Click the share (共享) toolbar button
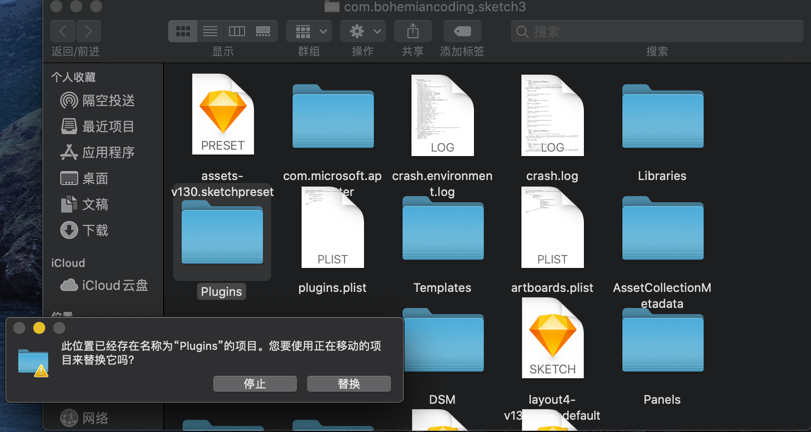This screenshot has width=811, height=432. click(413, 32)
